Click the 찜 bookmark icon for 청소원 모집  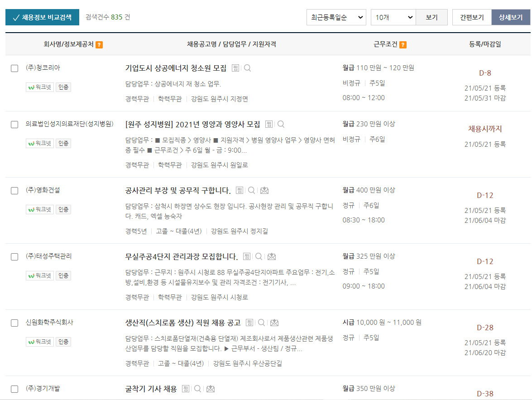coord(235,68)
